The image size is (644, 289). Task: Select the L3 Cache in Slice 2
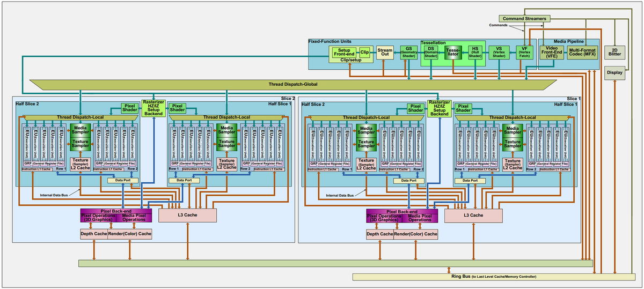(187, 215)
